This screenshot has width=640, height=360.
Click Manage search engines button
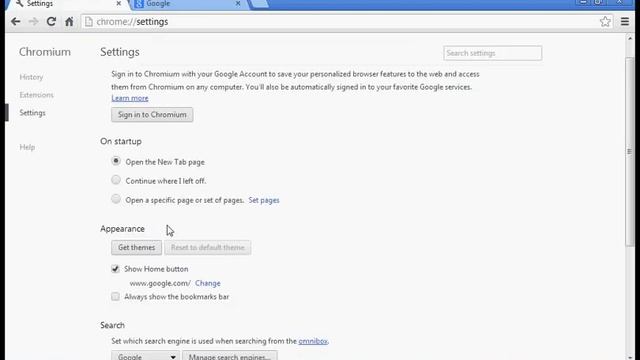230,356
